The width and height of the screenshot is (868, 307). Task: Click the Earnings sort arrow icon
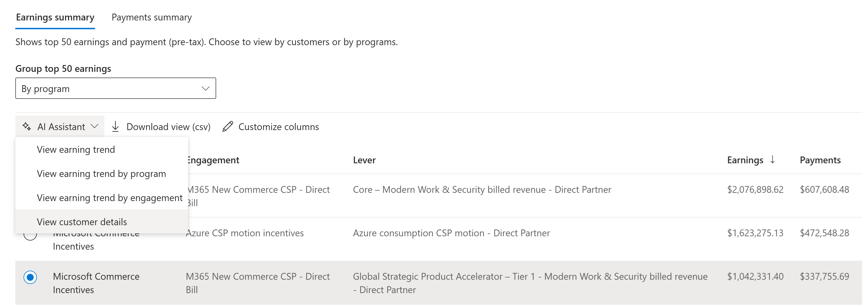[x=772, y=160]
